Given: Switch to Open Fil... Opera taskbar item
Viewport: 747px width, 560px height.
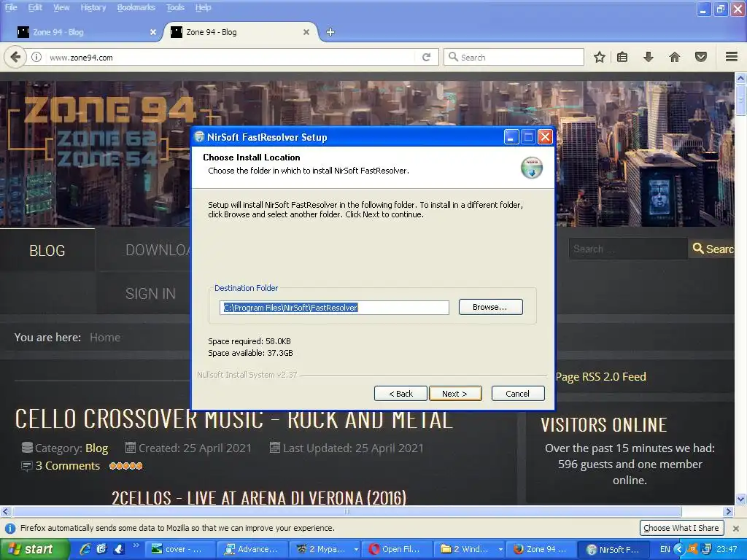Looking at the screenshot, I should point(398,549).
